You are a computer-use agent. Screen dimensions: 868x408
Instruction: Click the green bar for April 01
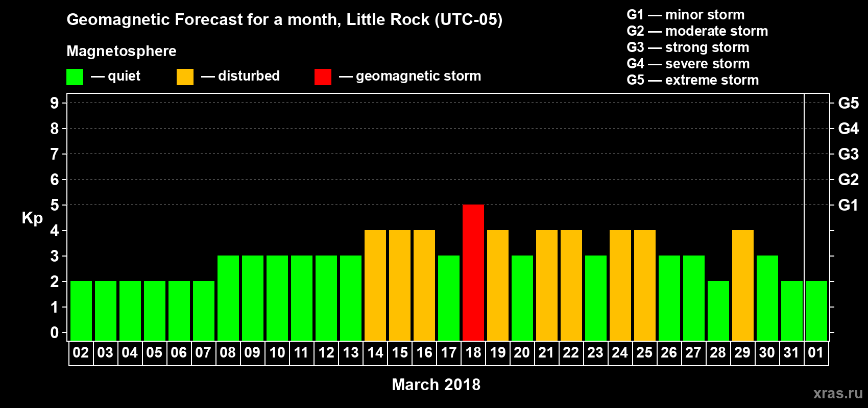pyautogui.click(x=816, y=311)
